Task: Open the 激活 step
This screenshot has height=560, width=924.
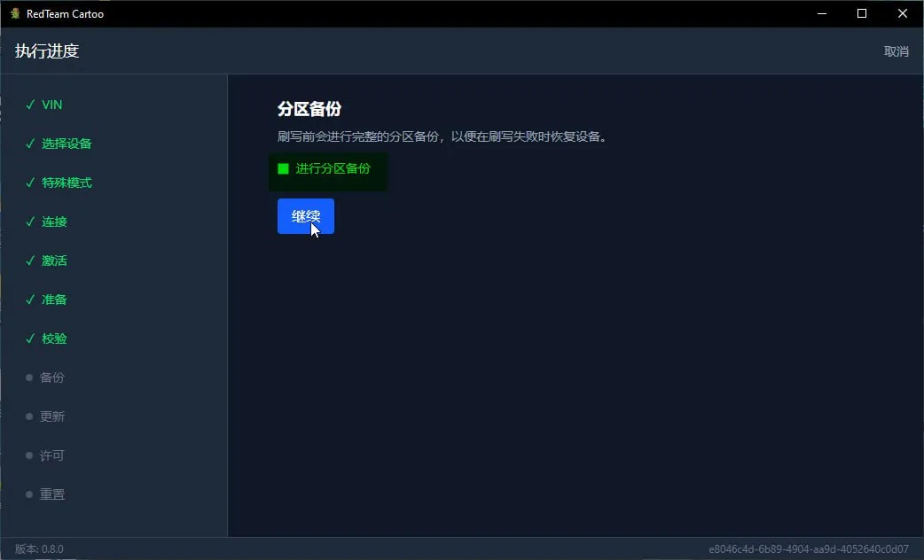Action: pos(46,261)
